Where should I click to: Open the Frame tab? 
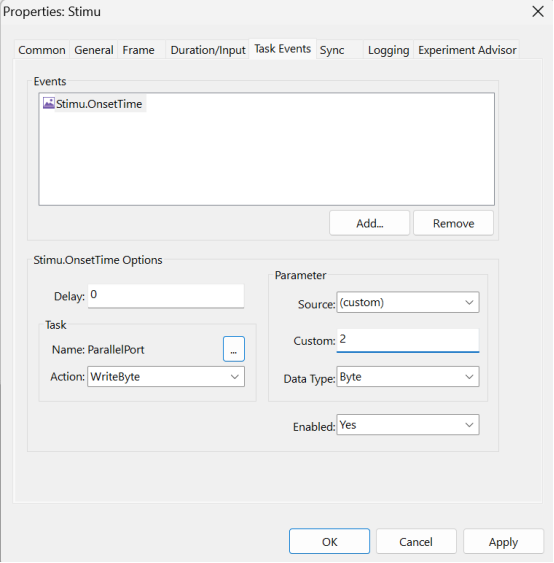pyautogui.click(x=139, y=50)
